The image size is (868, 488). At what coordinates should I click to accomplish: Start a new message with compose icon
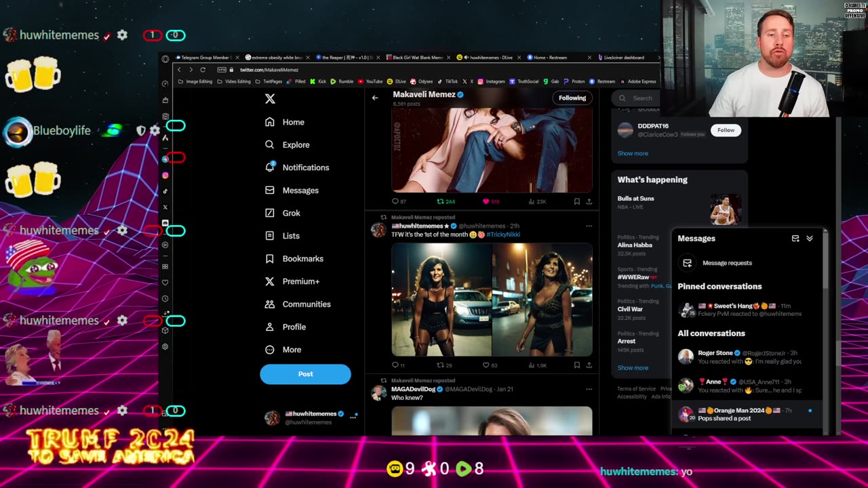[x=795, y=239]
